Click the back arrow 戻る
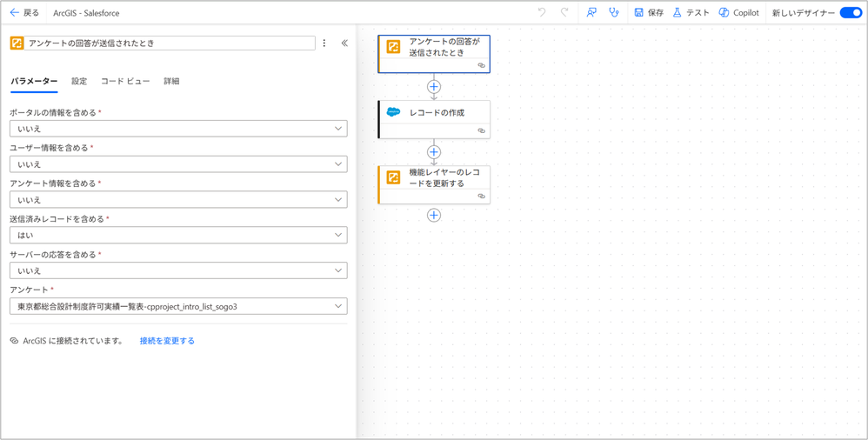 [24, 13]
